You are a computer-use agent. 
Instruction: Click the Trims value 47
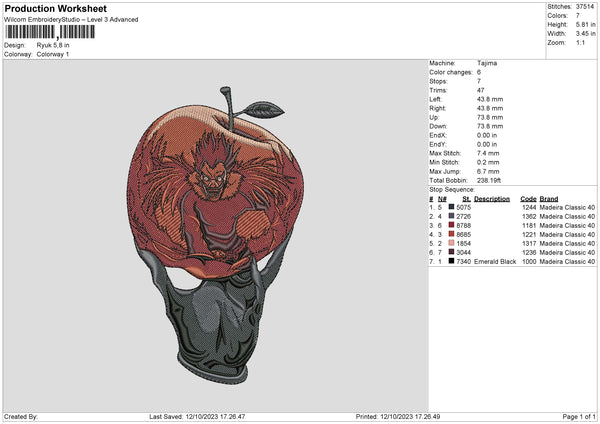(481, 90)
